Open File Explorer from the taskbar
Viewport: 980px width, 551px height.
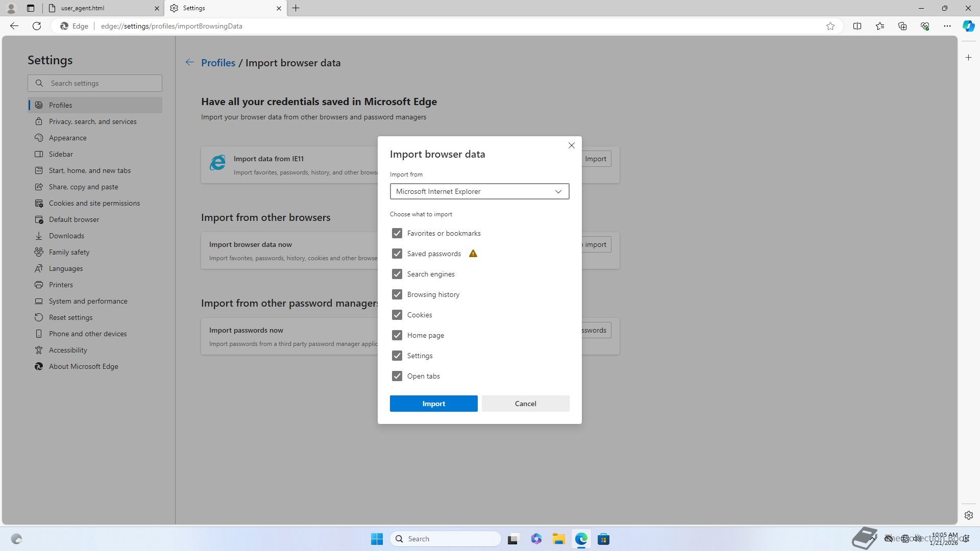click(x=558, y=539)
